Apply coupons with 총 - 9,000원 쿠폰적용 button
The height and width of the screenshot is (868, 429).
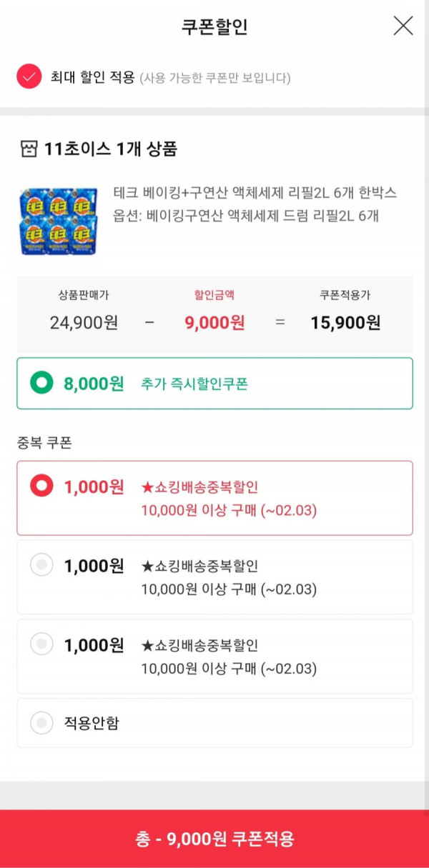coord(214,839)
